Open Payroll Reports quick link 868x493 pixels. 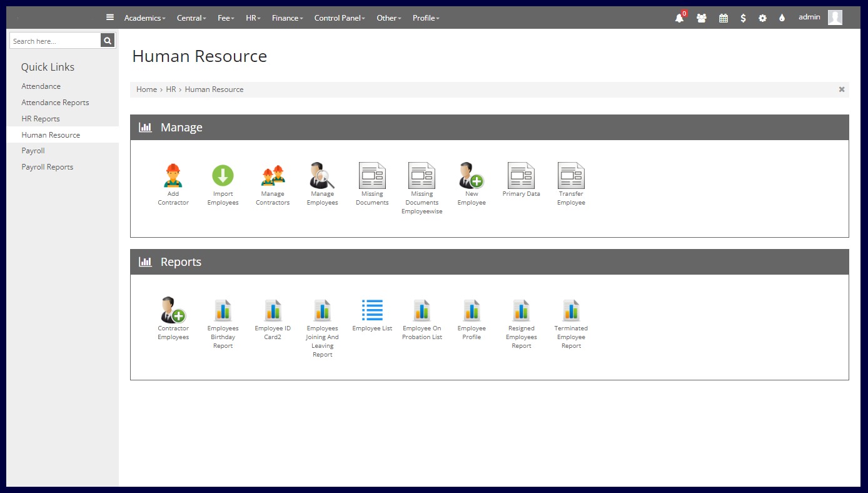(x=48, y=167)
